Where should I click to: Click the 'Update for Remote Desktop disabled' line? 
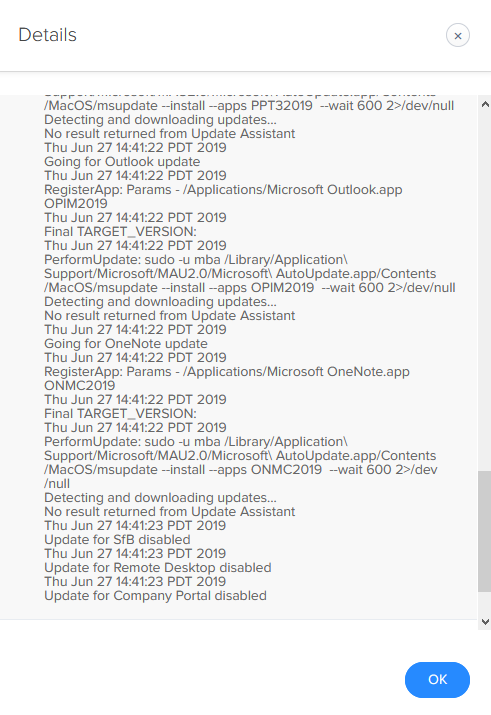point(158,568)
